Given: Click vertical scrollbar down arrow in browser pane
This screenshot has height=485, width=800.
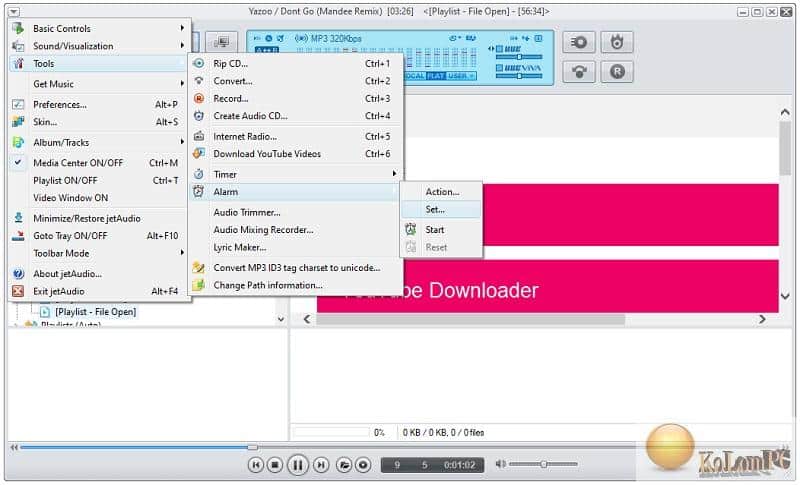Looking at the screenshot, I should pyautogui.click(x=785, y=295).
